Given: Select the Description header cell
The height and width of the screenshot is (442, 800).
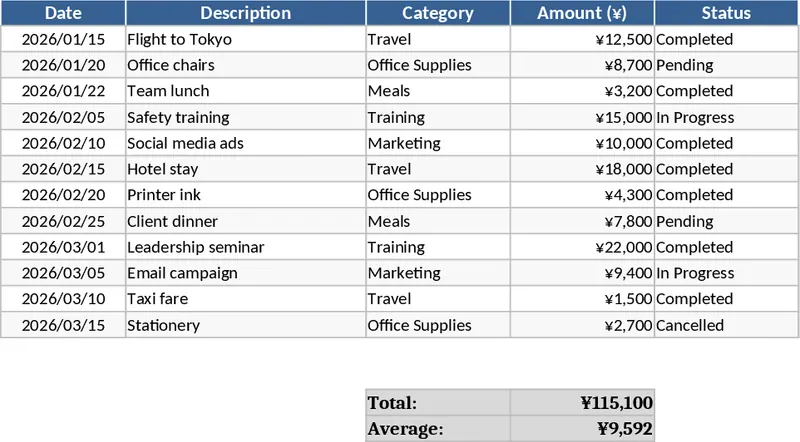Looking at the screenshot, I should click(x=245, y=13).
